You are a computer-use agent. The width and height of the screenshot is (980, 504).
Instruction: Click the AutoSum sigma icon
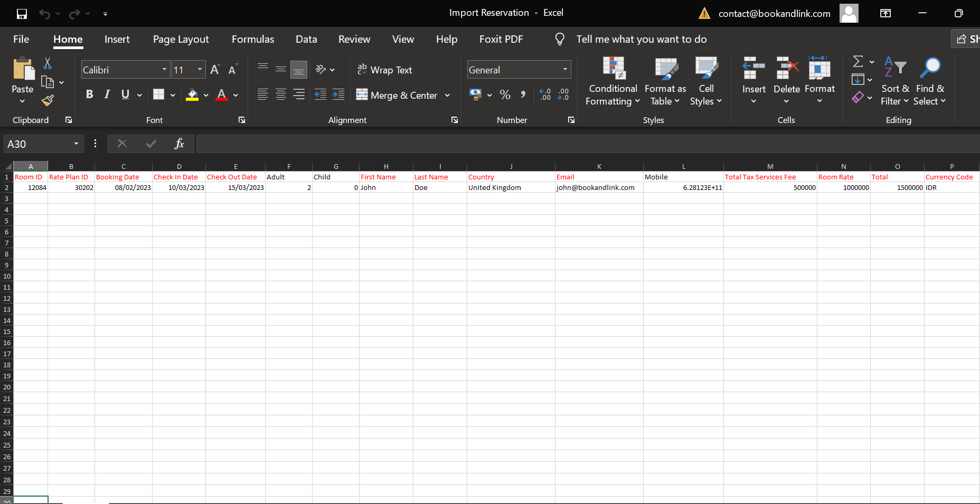[x=858, y=62]
